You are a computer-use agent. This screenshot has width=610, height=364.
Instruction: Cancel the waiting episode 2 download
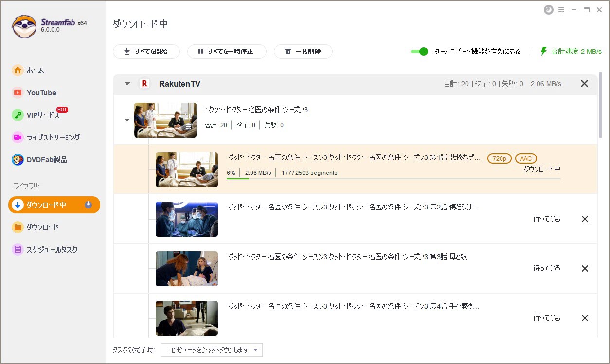click(585, 219)
